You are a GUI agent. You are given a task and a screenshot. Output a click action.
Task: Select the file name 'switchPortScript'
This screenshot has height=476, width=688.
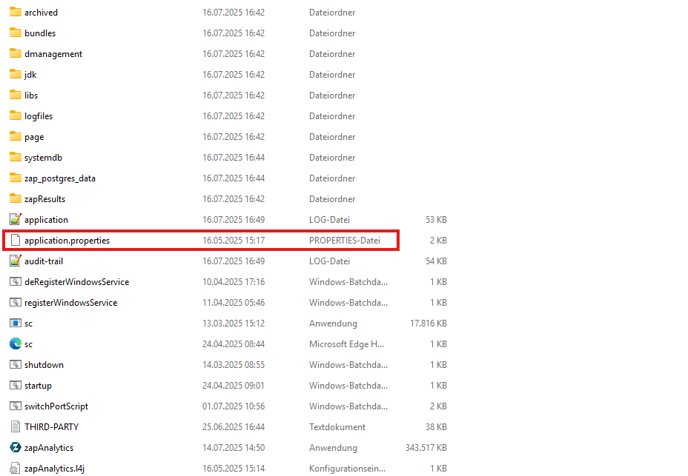click(x=56, y=406)
